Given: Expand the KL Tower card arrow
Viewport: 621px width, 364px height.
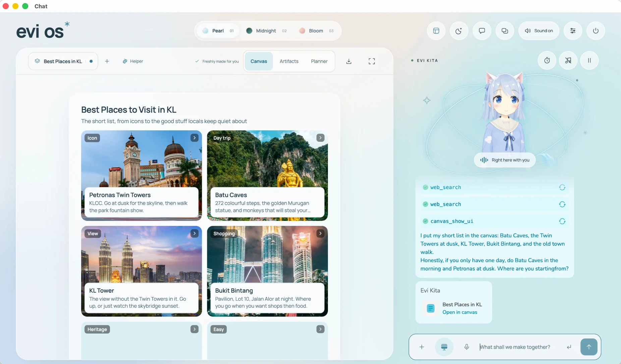Looking at the screenshot, I should (x=194, y=233).
